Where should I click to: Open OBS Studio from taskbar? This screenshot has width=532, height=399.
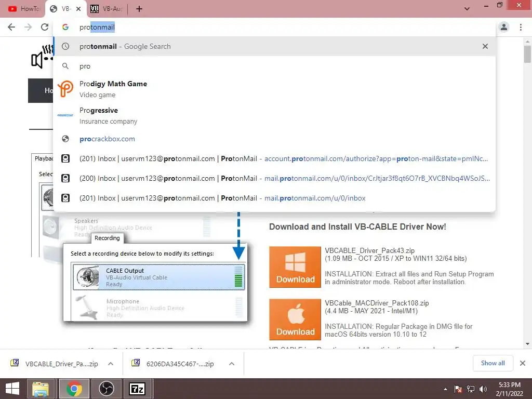(x=107, y=389)
